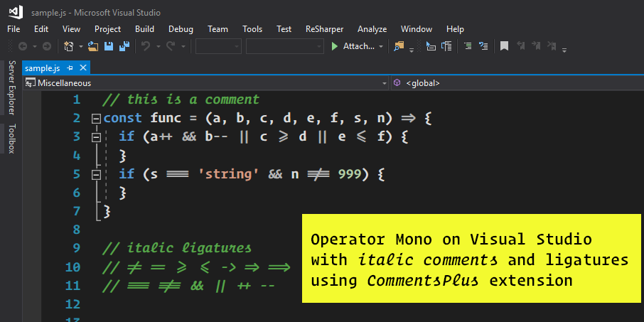Open the <global> members dropdown
The height and width of the screenshot is (322, 644).
tap(517, 83)
